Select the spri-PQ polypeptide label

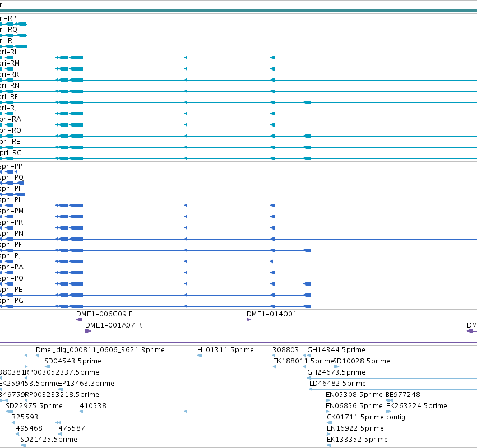(12, 178)
